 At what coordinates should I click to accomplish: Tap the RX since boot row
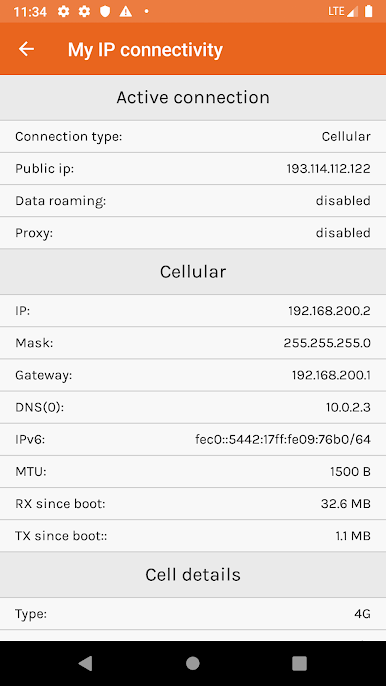(x=193, y=504)
